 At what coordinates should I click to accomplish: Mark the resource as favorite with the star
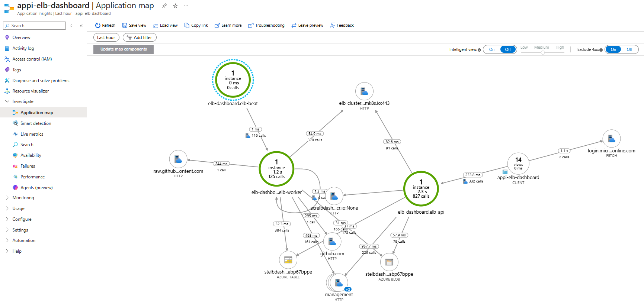click(x=175, y=6)
